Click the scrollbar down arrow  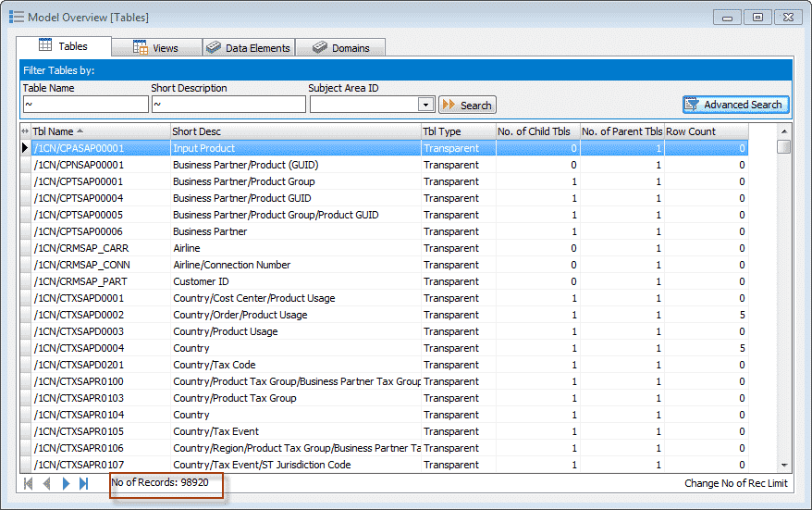(x=784, y=465)
